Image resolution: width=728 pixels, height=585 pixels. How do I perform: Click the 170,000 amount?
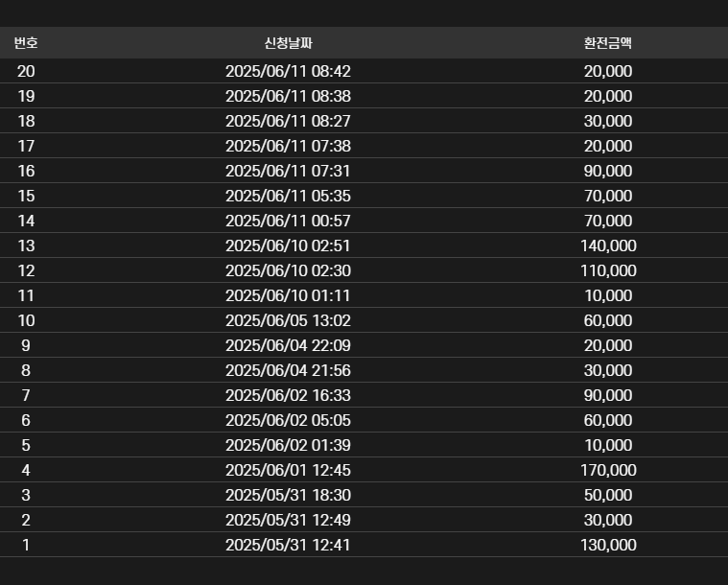pos(608,470)
